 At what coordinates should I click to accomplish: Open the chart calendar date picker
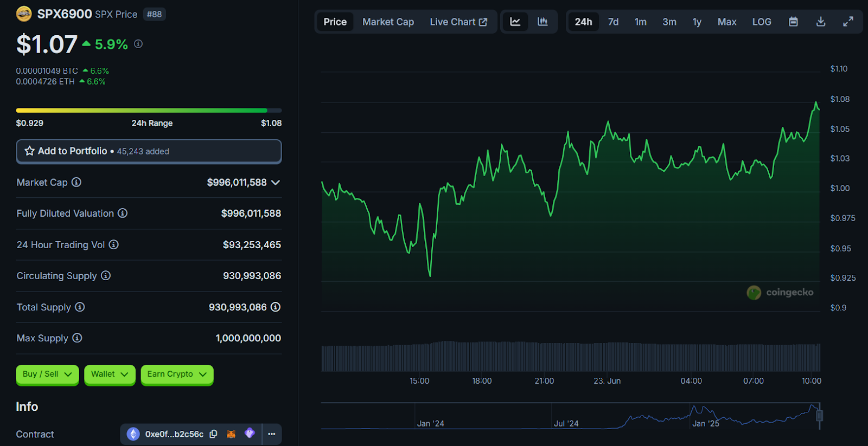[793, 22]
